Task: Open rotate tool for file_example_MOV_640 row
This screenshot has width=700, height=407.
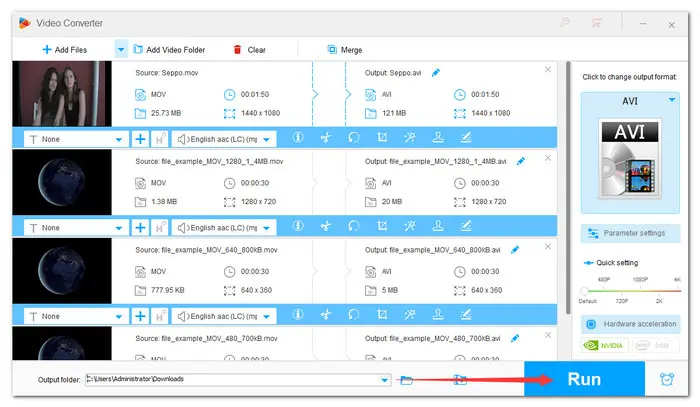Action: tap(354, 314)
